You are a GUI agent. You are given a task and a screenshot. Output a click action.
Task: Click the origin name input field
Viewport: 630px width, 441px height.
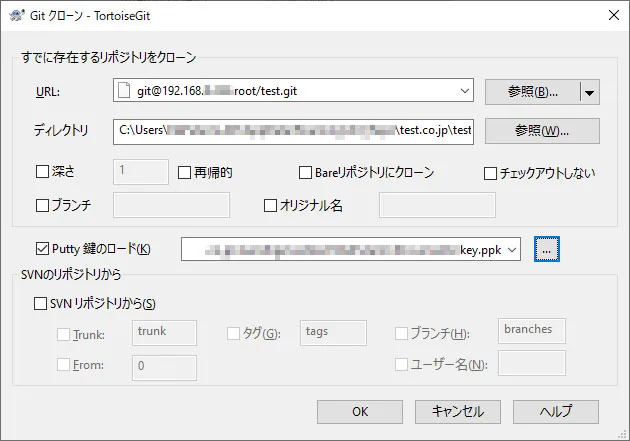tap(437, 205)
